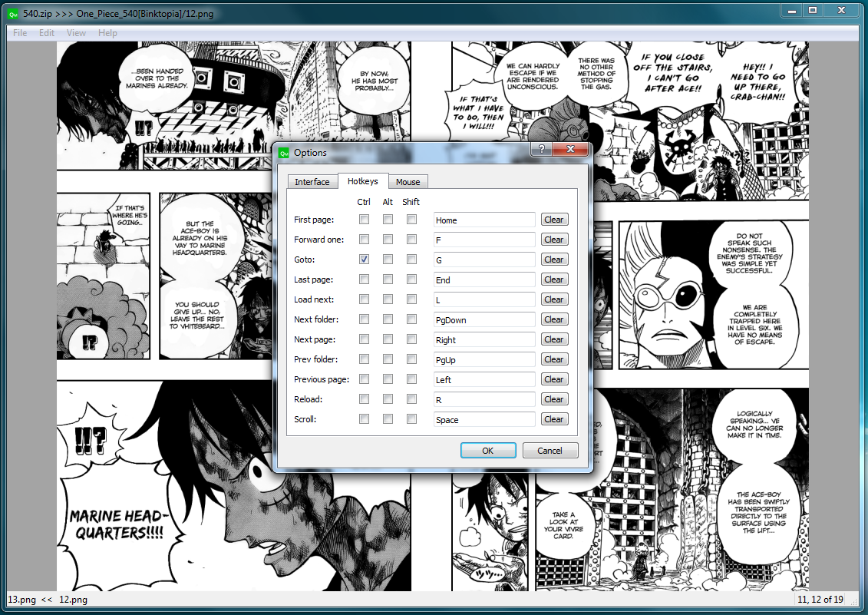Viewport: 868px width, 615px height.
Task: Select the Hotkeys tab
Action: click(x=362, y=181)
